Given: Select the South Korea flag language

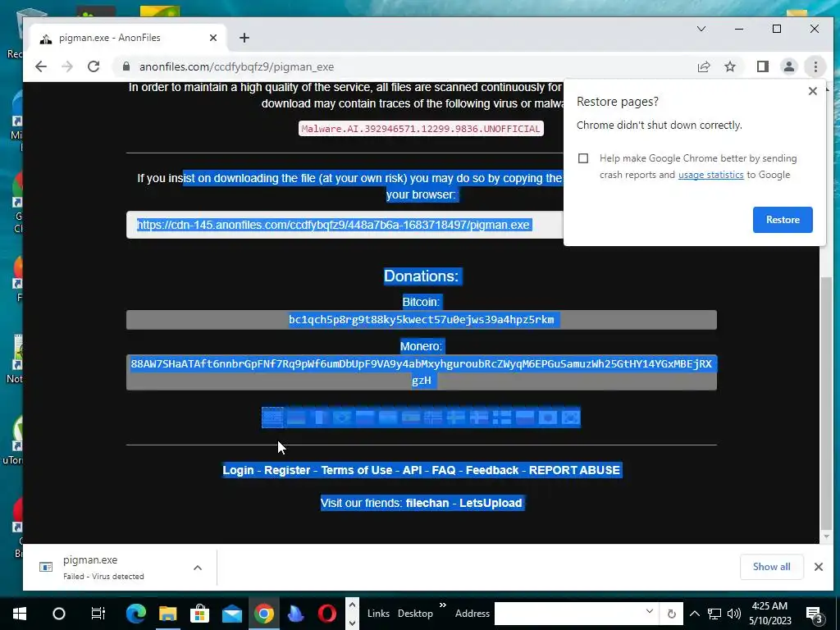Looking at the screenshot, I should 571,418.
